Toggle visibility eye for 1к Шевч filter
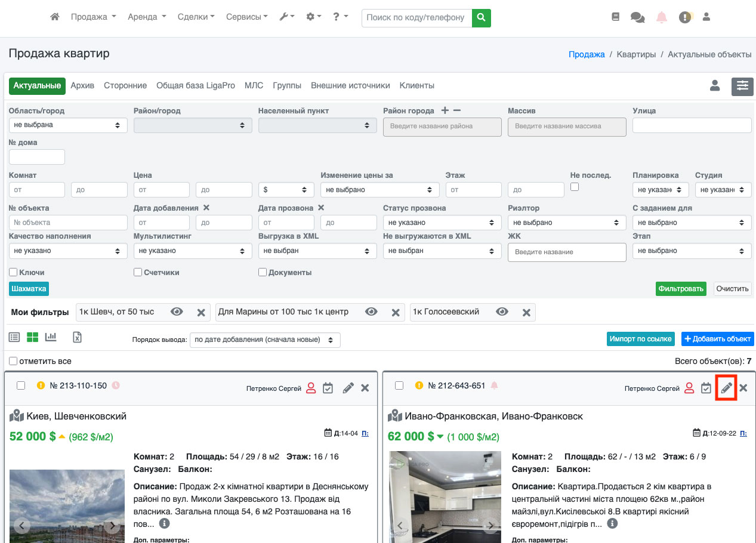This screenshot has width=756, height=543. pos(177,312)
